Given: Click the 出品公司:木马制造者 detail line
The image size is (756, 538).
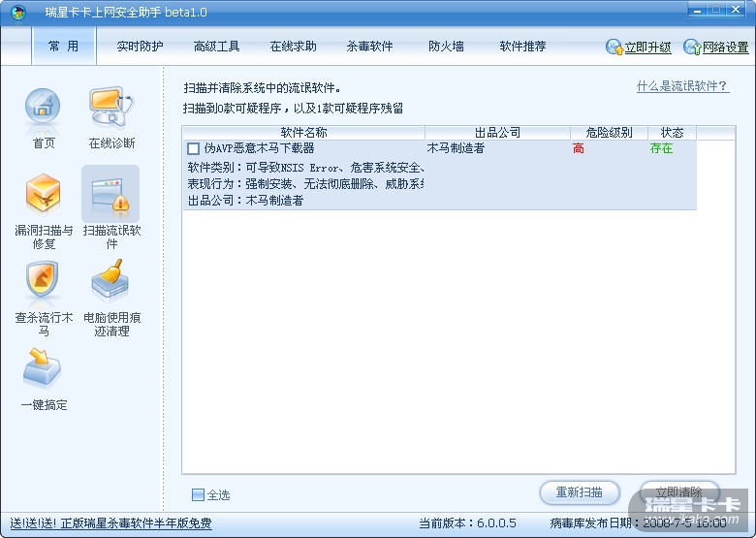Looking at the screenshot, I should click(245, 200).
